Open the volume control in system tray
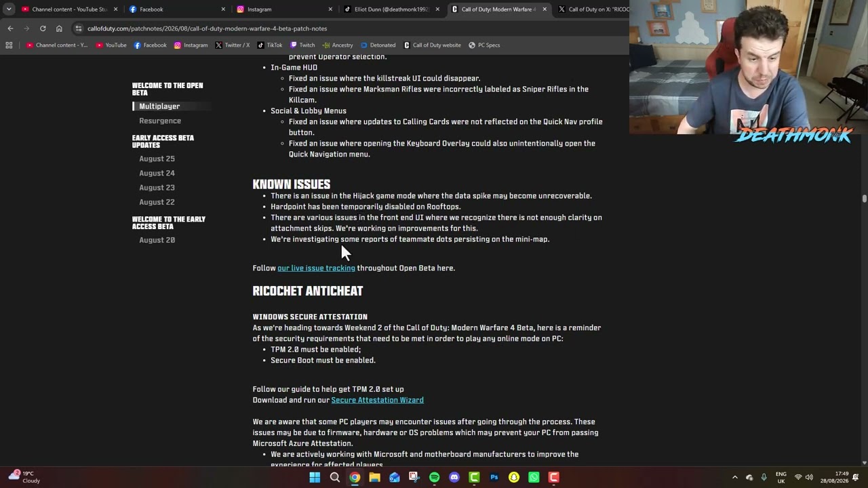Viewport: 868px width, 488px height. 809,477
